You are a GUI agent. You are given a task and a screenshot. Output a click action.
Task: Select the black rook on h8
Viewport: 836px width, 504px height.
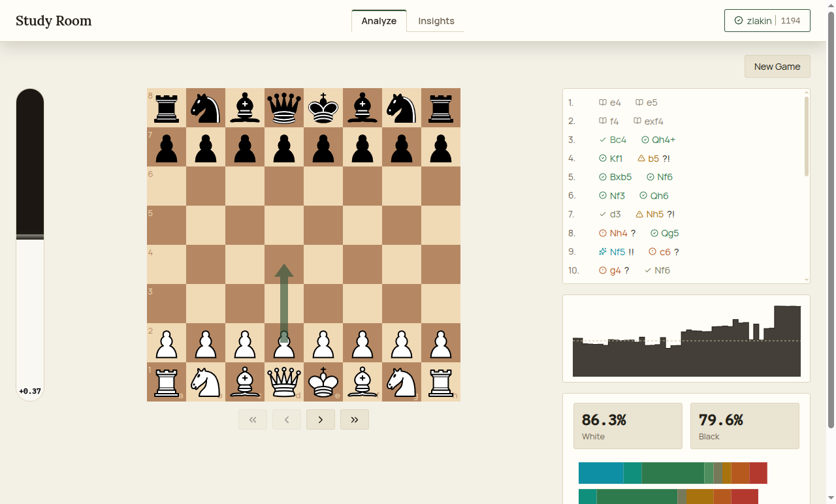(x=441, y=108)
